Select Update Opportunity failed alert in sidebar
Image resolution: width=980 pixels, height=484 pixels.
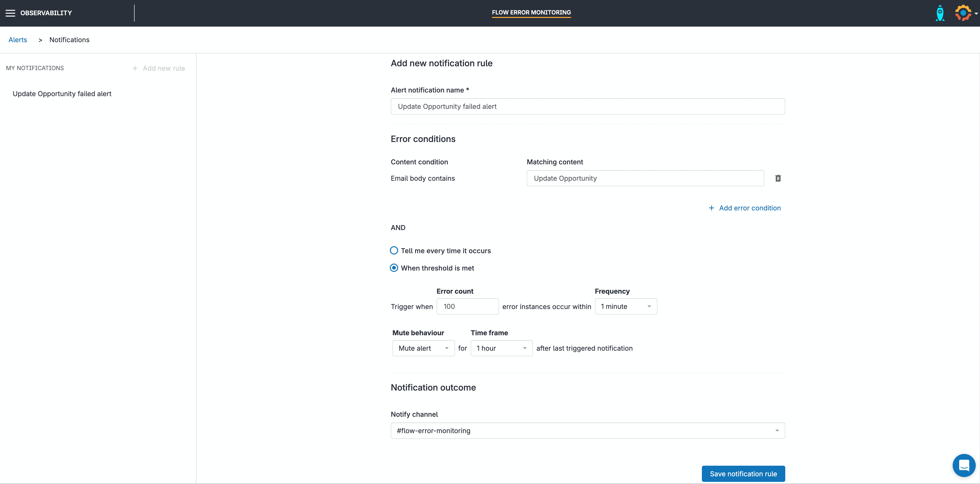point(62,94)
